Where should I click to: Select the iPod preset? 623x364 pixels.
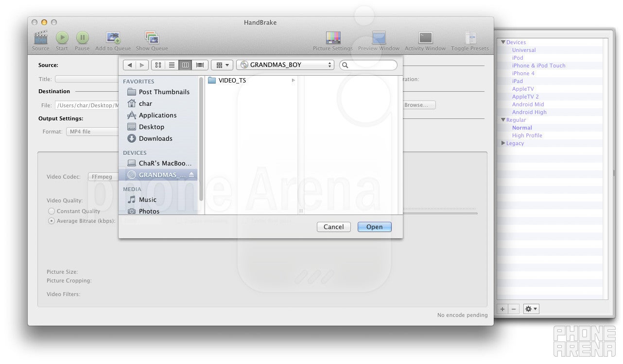[518, 58]
